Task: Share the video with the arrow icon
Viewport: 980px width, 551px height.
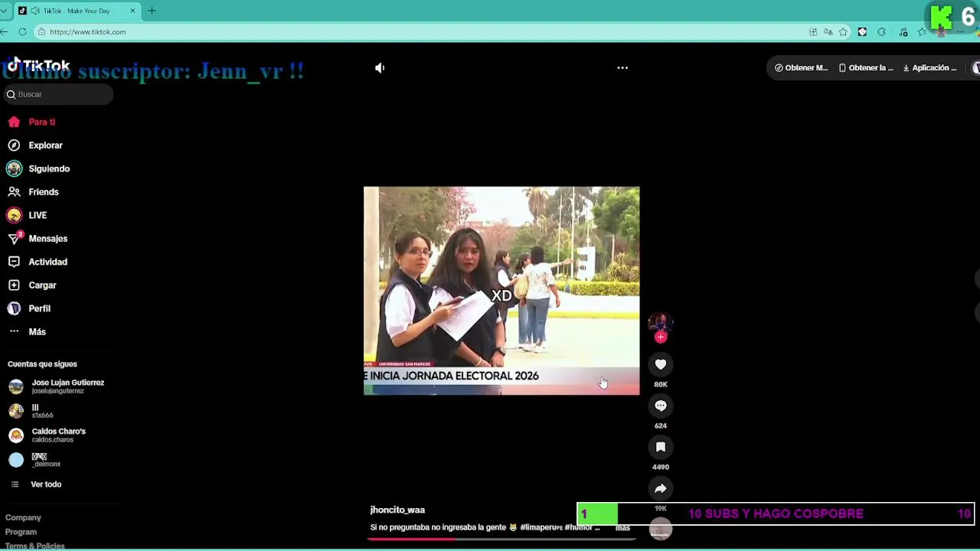Action: [x=661, y=488]
